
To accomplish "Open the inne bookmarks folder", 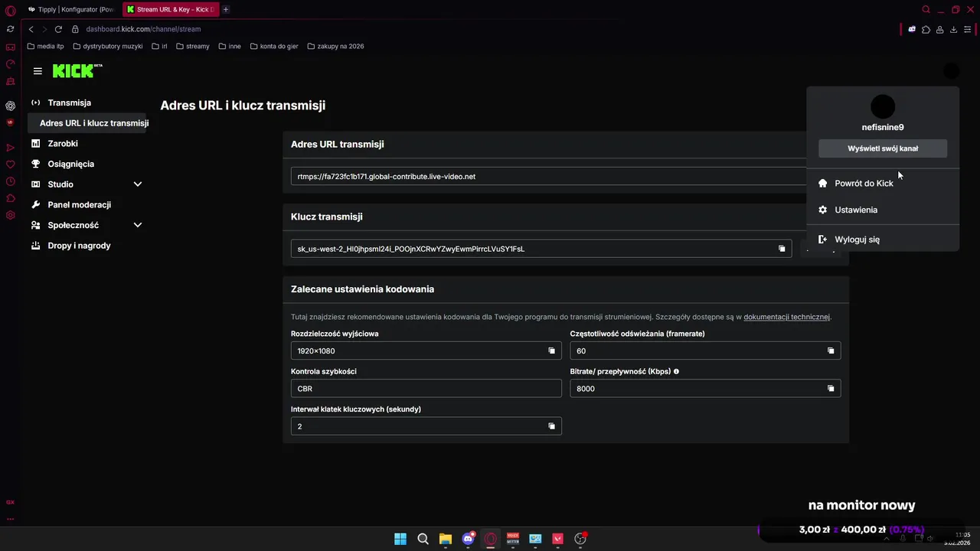I will [229, 46].
